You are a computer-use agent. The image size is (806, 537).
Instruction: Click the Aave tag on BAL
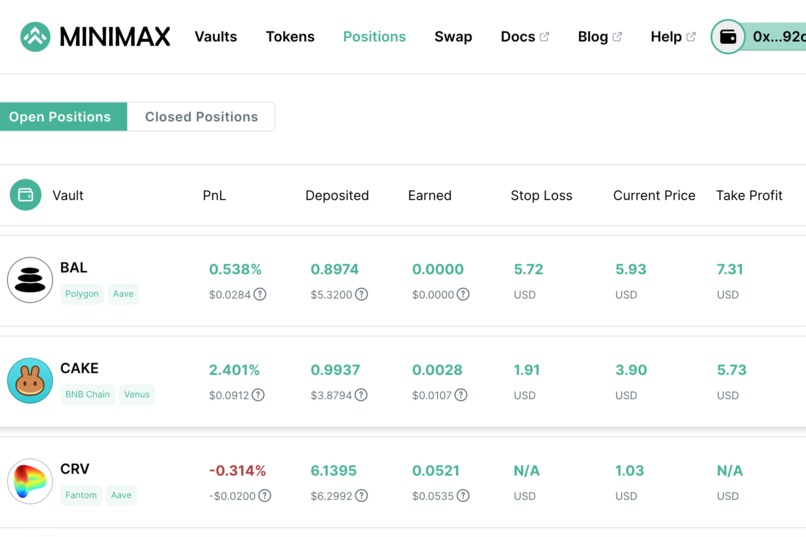tap(123, 294)
